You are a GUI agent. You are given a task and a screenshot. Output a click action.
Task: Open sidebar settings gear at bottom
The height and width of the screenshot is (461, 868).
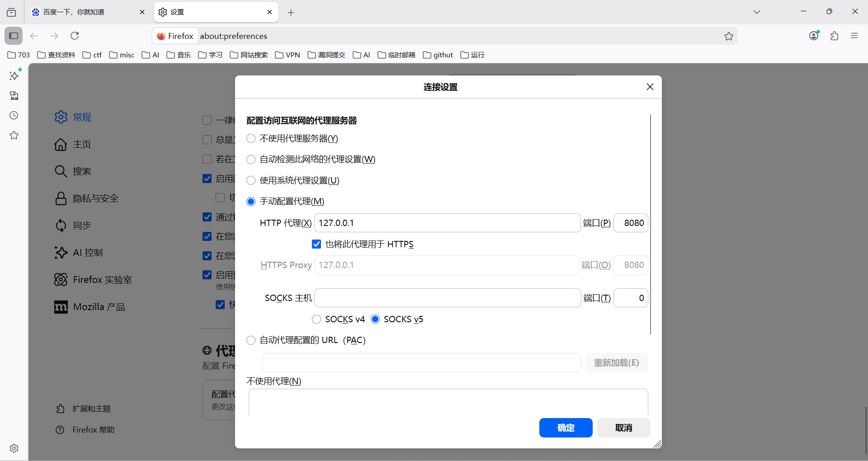[14, 448]
